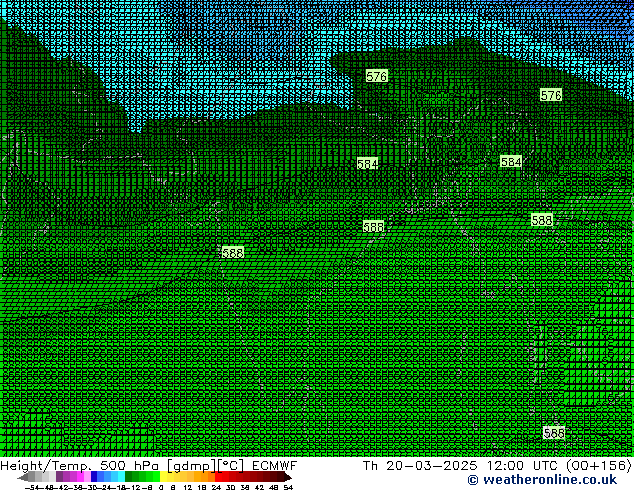The height and width of the screenshot is (490, 634).
Task: Click the dark maroon right arrow end of legend
Action: (288, 477)
